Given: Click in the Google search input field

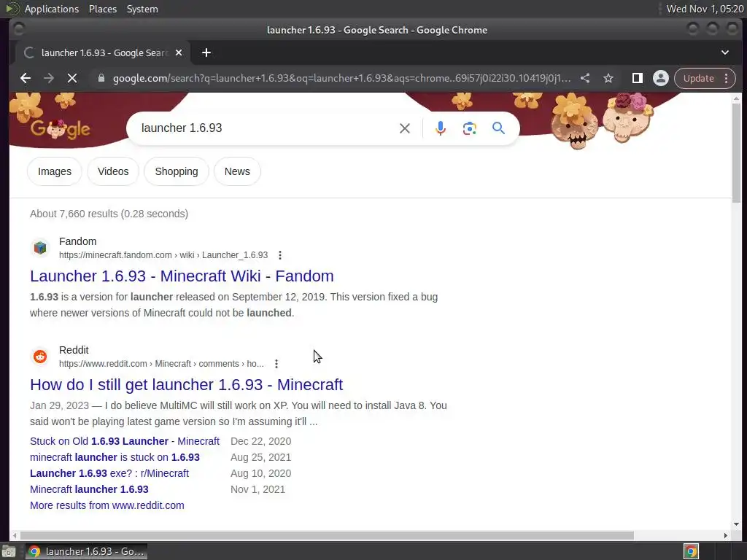Looking at the screenshot, I should pyautogui.click(x=267, y=128).
